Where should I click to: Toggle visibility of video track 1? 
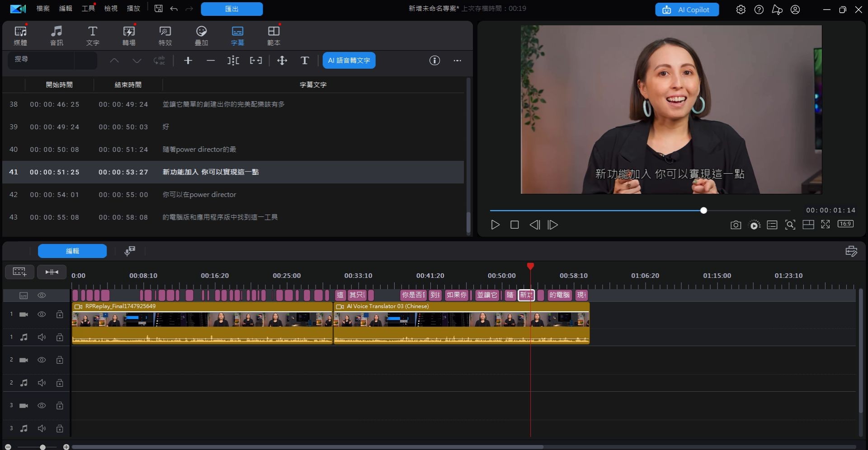42,314
